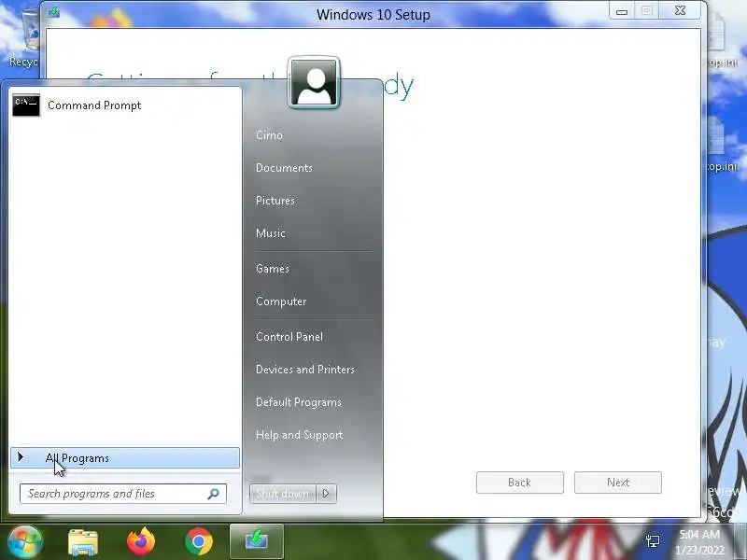Click the Search programs and files box
Image resolution: width=747 pixels, height=560 pixels.
(123, 494)
